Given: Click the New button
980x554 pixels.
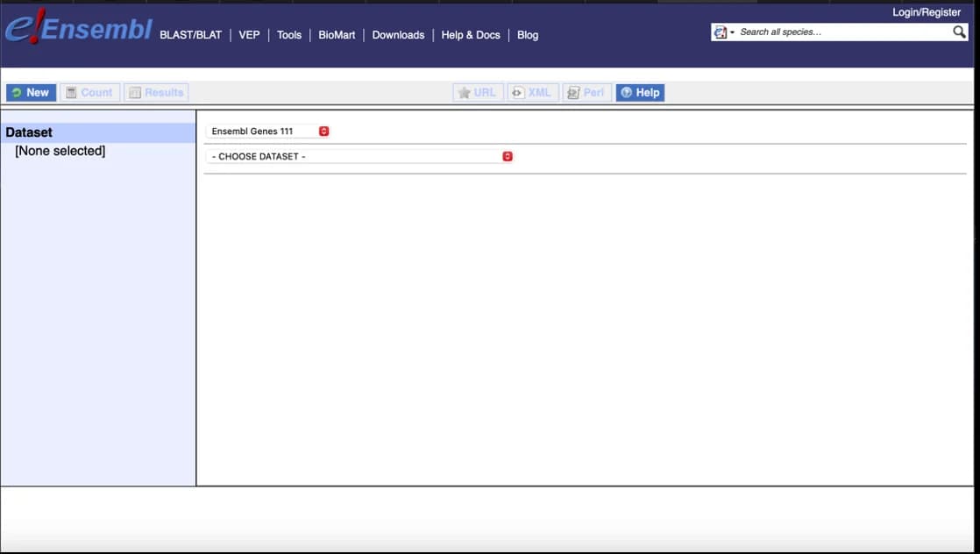Looking at the screenshot, I should coord(32,93).
